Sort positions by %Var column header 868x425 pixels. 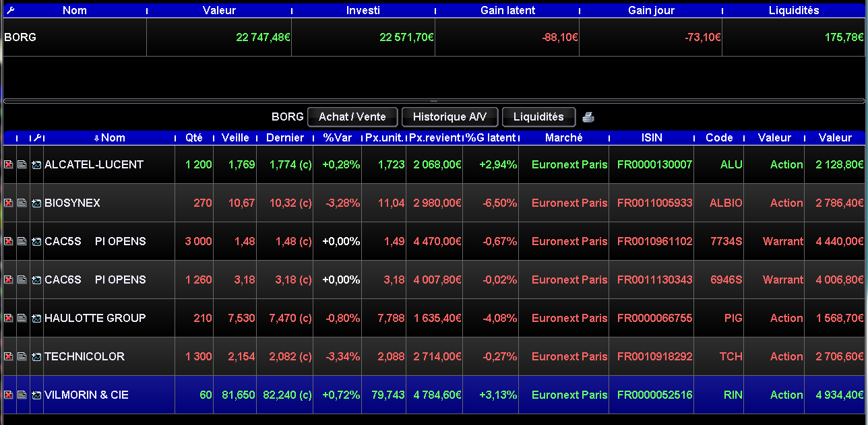338,137
